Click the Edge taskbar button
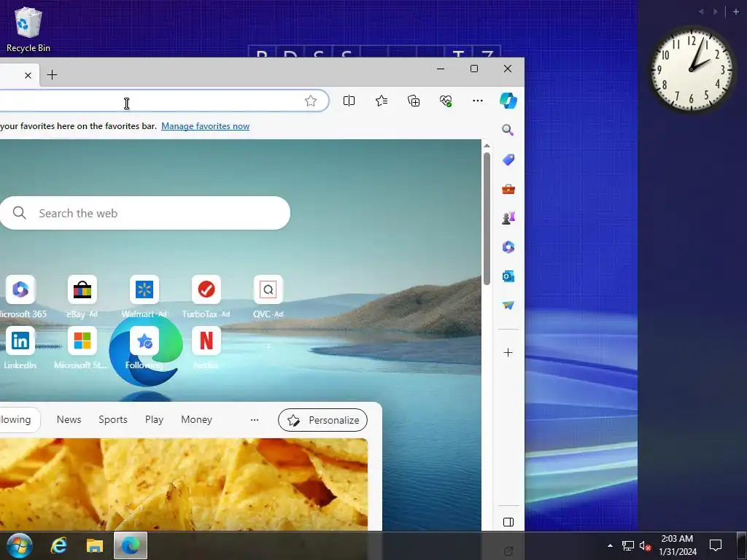747x560 pixels. (x=130, y=545)
